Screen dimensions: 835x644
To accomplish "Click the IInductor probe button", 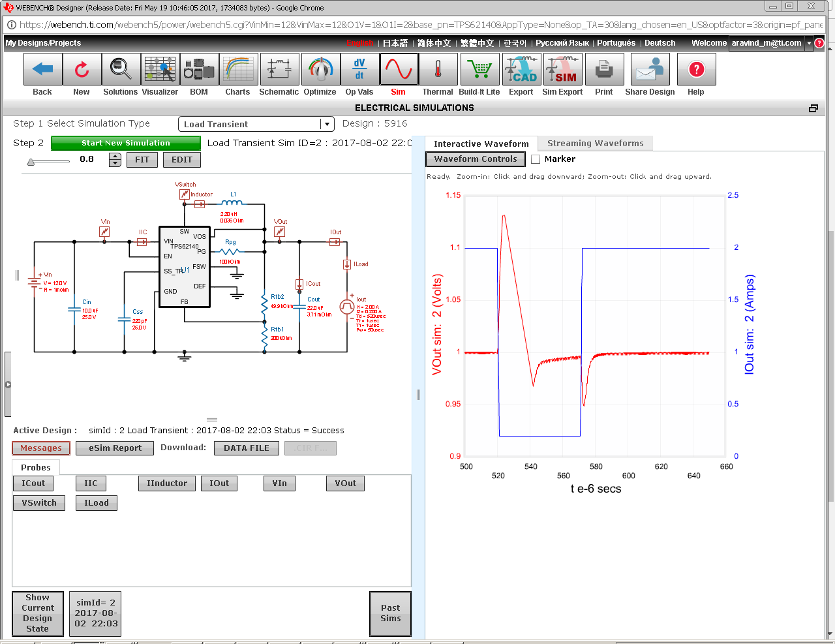I will point(167,483).
